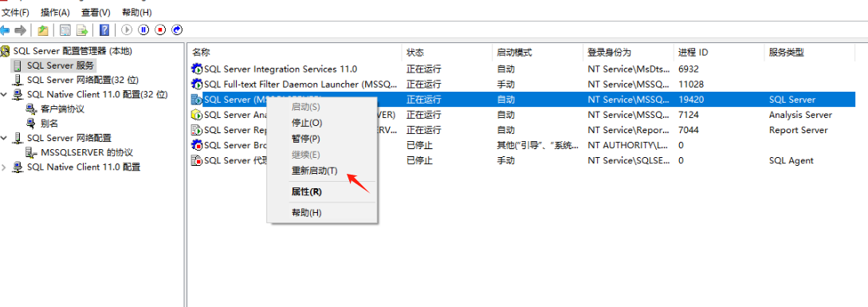Click the Report Server service type cell
The image size is (868, 307).
click(798, 130)
